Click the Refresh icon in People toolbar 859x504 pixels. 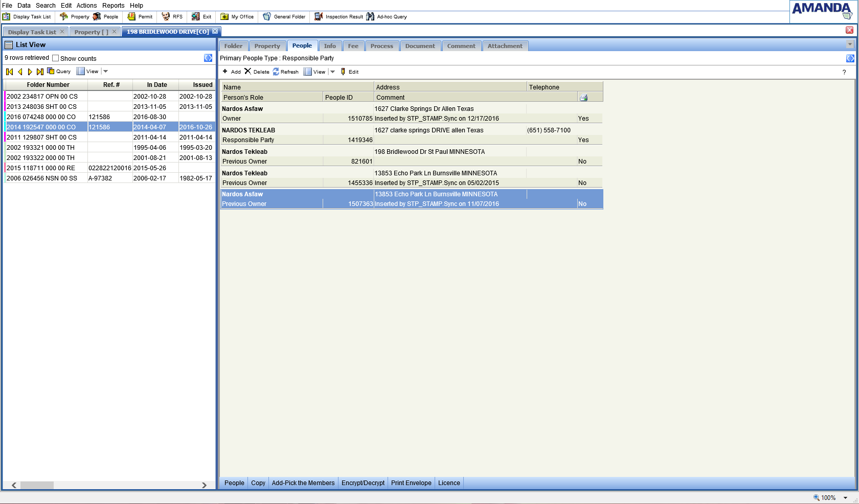click(x=276, y=72)
